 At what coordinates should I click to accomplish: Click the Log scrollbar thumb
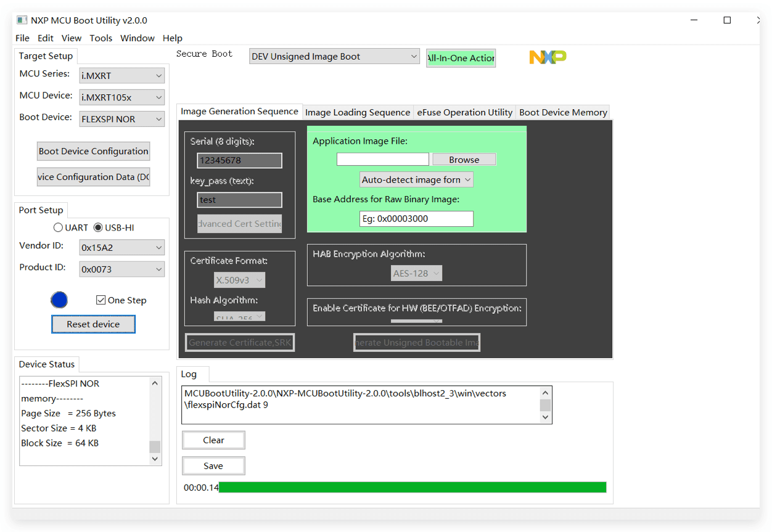545,405
